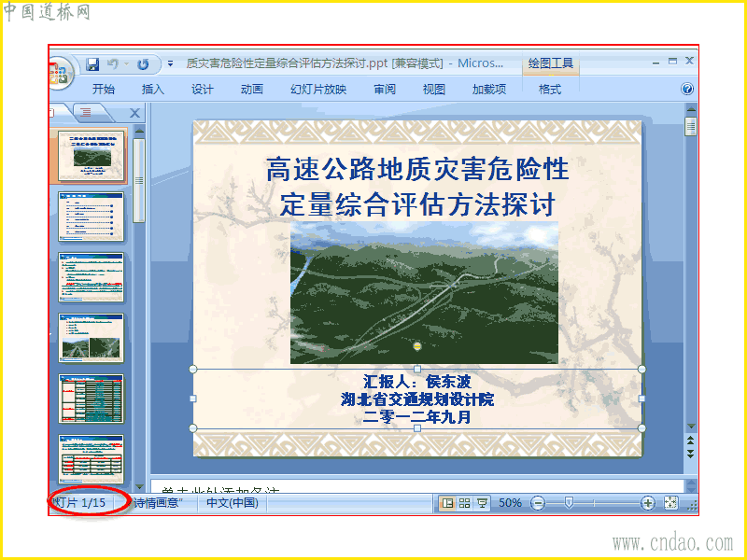The height and width of the screenshot is (560, 747).
Task: Fit slide to current window icon
Action: coord(670,503)
